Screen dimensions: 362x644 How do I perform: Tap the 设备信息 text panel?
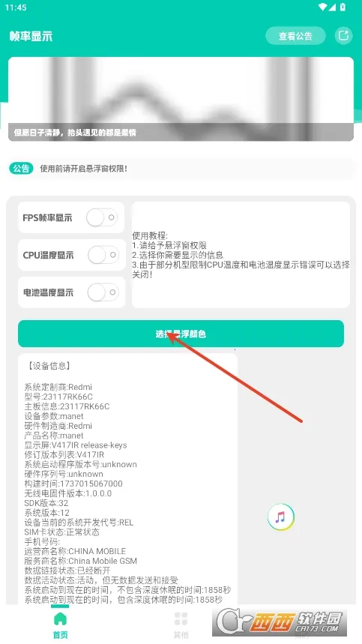click(x=127, y=479)
